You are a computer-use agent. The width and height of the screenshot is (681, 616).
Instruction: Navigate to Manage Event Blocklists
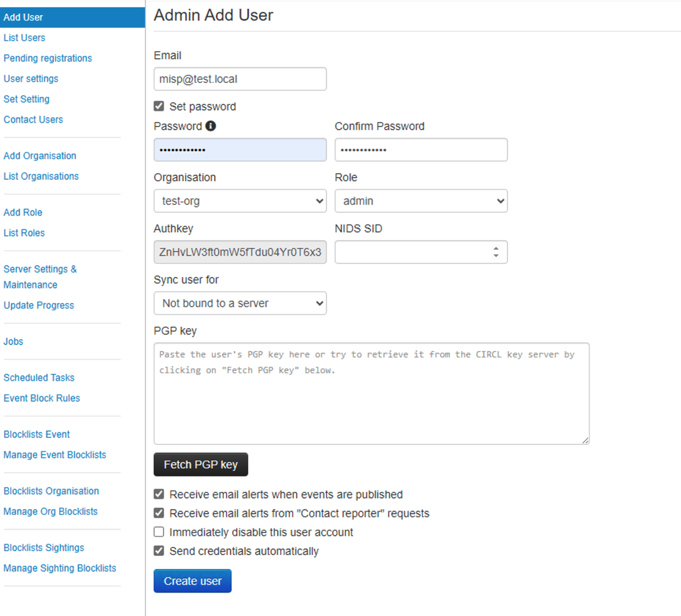click(55, 455)
